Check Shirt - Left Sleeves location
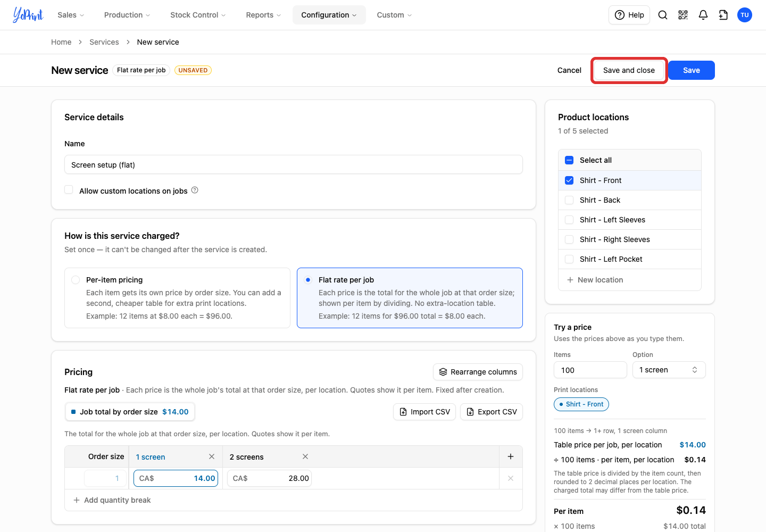766x532 pixels. click(x=569, y=220)
